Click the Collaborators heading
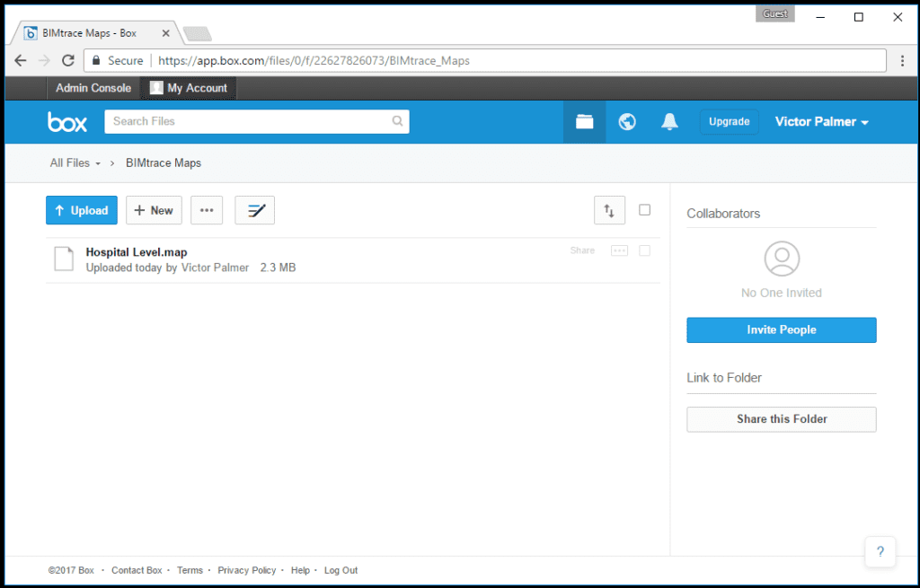This screenshot has height=588, width=920. click(723, 214)
